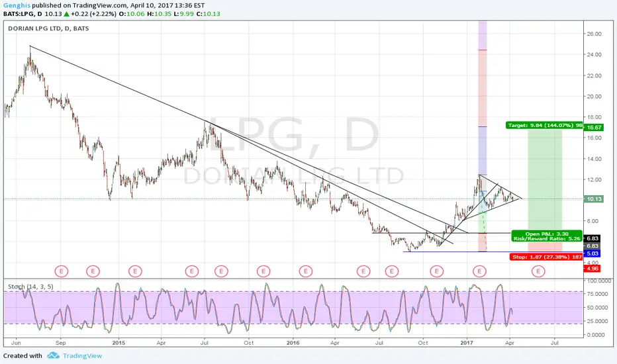This screenshot has height=364, width=617.
Task: Select the Open P&L 3.30 risk/reward box
Action: pyautogui.click(x=547, y=236)
